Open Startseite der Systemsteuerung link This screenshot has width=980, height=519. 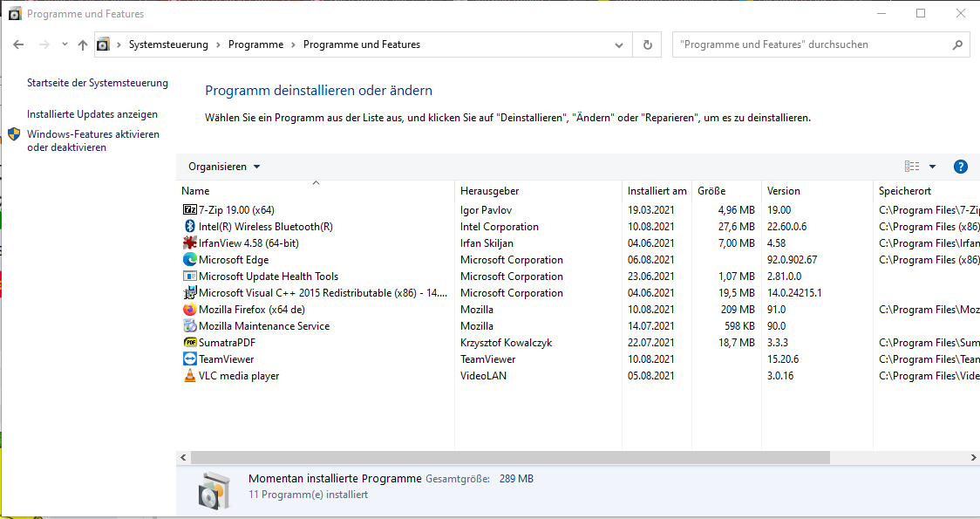98,83
